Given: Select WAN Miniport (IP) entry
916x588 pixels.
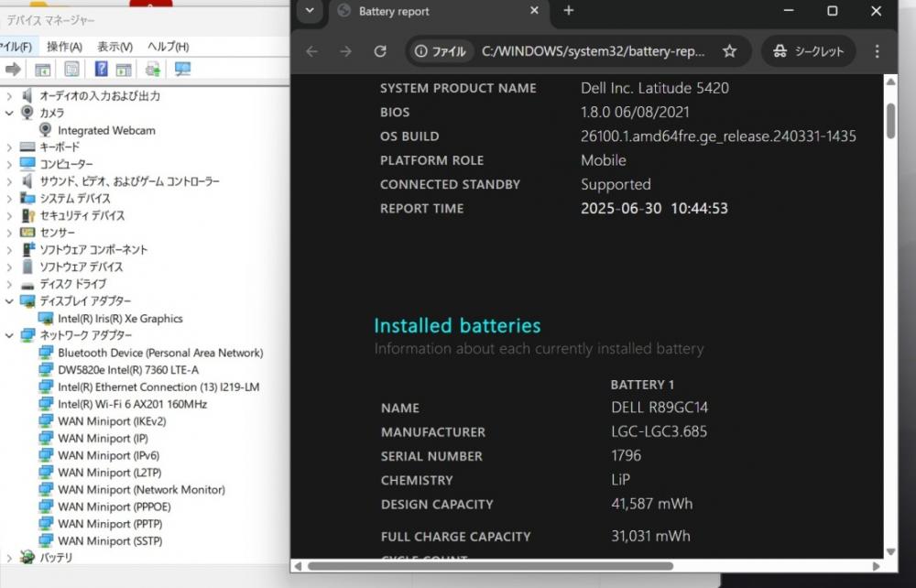Looking at the screenshot, I should tap(103, 438).
